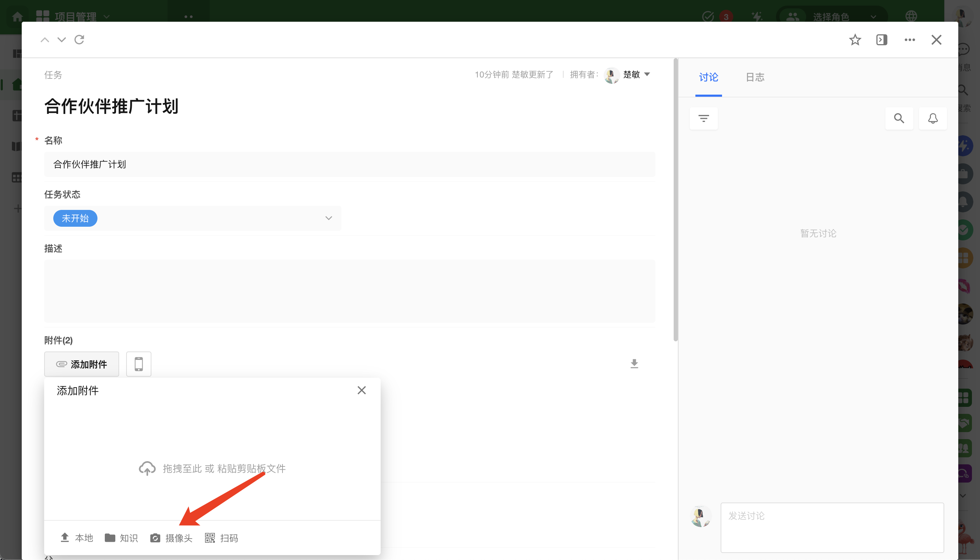Open the discussion filter icon
The image size is (980, 560).
(703, 118)
